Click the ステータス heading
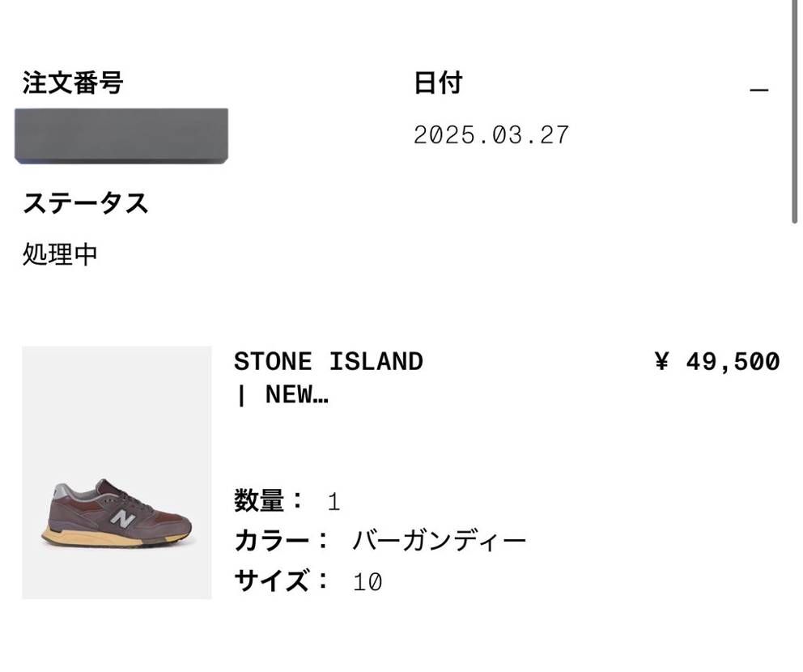803x672 pixels. 85,202
